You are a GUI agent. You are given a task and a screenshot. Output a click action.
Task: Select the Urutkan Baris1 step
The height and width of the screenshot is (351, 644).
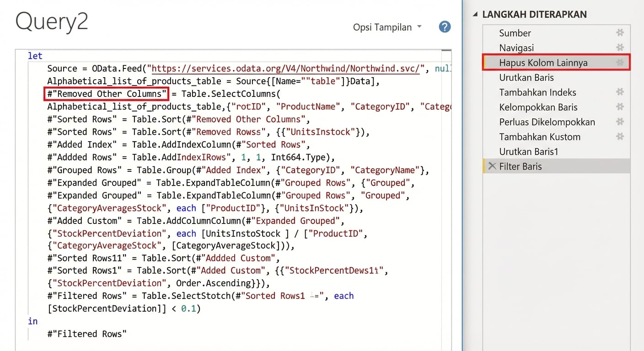click(527, 151)
